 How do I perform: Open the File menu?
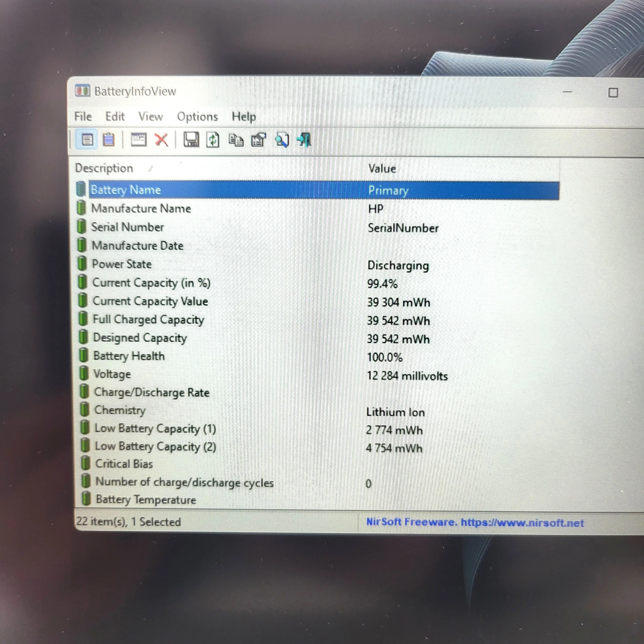coord(83,117)
